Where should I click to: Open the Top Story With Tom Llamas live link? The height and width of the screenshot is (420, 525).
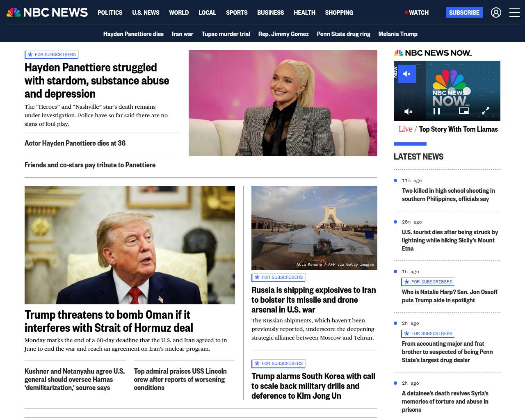tap(458, 129)
